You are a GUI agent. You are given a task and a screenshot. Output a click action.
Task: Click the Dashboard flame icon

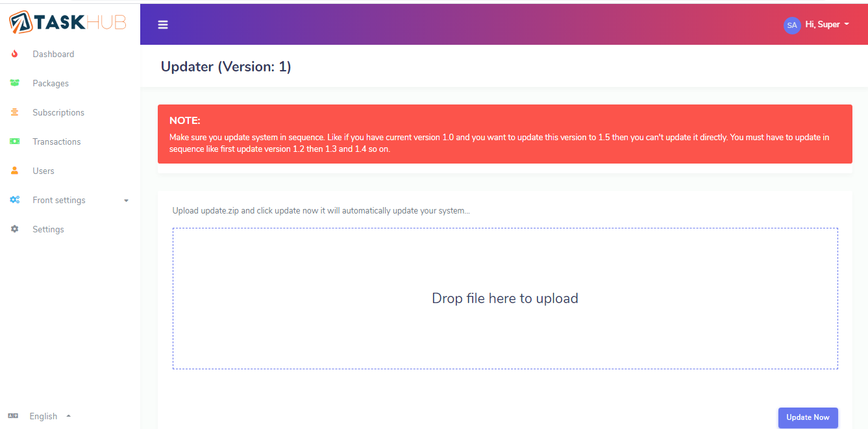click(14, 54)
